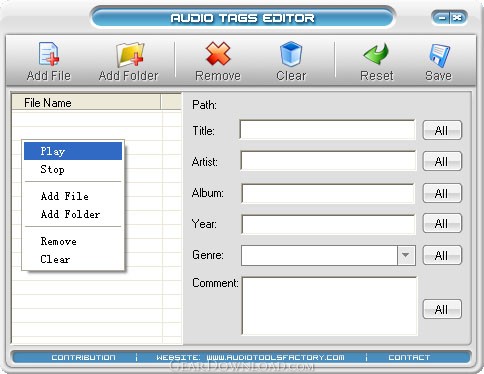Click the File Name column header
The height and width of the screenshot is (374, 484).
point(86,102)
